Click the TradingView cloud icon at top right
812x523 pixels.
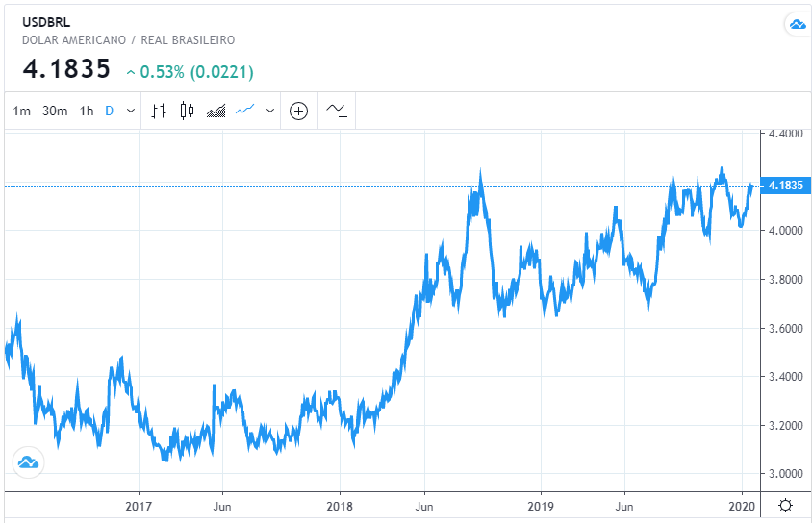tap(796, 24)
